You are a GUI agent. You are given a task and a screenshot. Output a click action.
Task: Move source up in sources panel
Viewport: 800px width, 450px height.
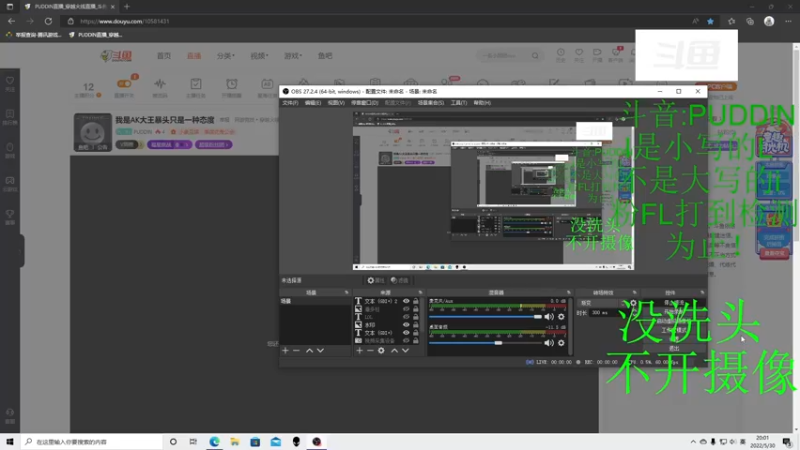click(x=394, y=351)
